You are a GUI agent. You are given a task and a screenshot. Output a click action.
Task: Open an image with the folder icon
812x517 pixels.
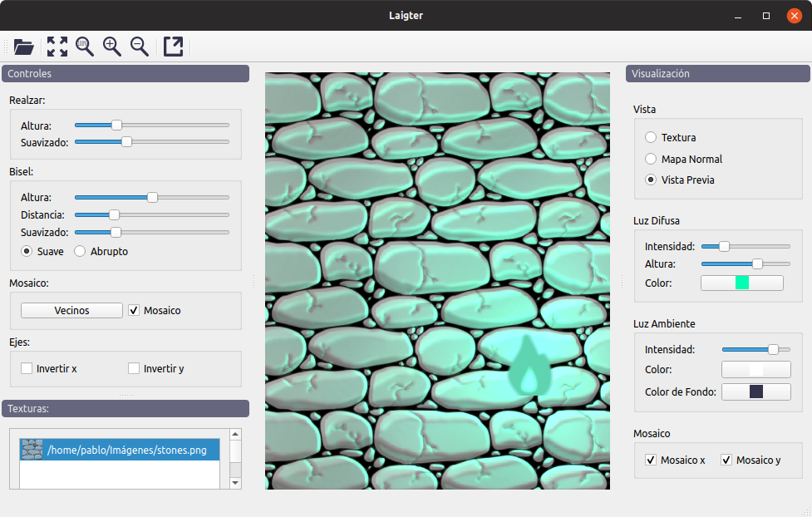pos(24,47)
